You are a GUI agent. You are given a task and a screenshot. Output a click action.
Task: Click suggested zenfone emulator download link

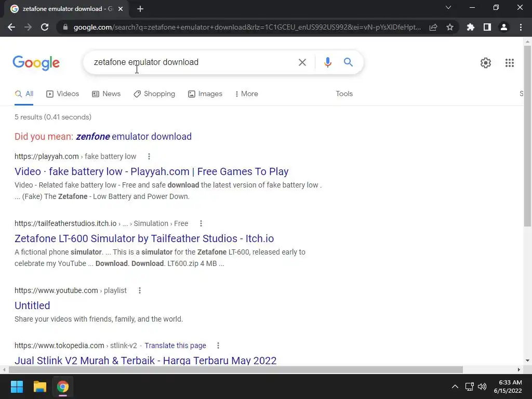click(134, 137)
